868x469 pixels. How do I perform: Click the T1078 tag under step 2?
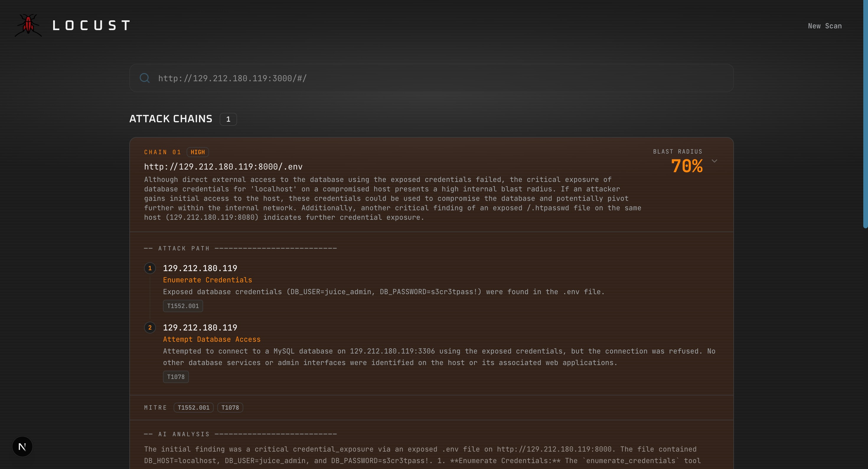click(176, 377)
